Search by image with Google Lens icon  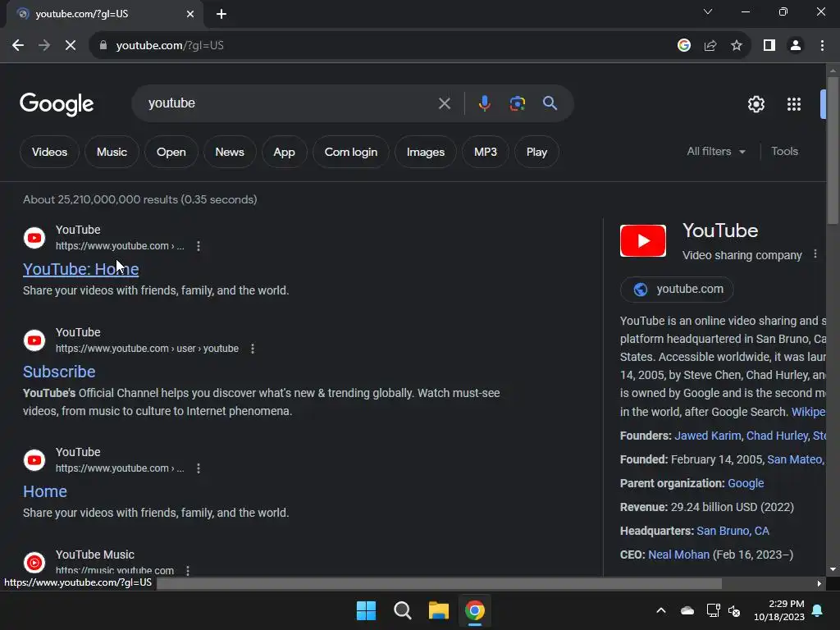click(x=517, y=103)
